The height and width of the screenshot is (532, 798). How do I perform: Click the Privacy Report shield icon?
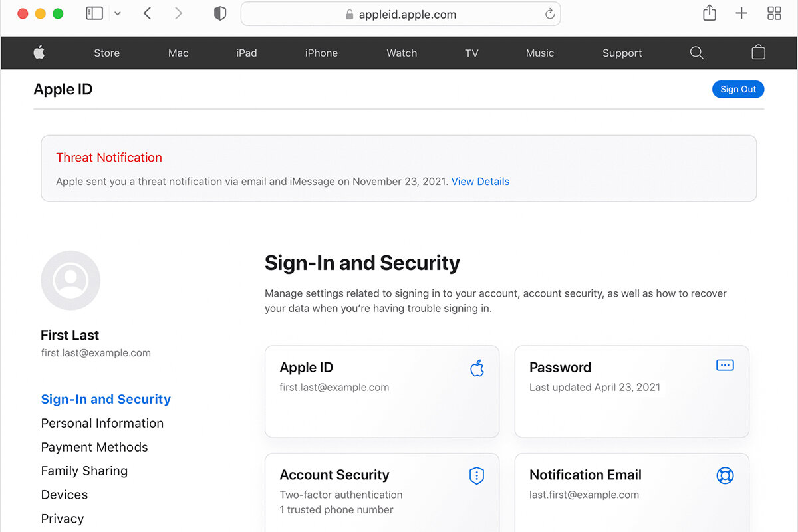[219, 13]
